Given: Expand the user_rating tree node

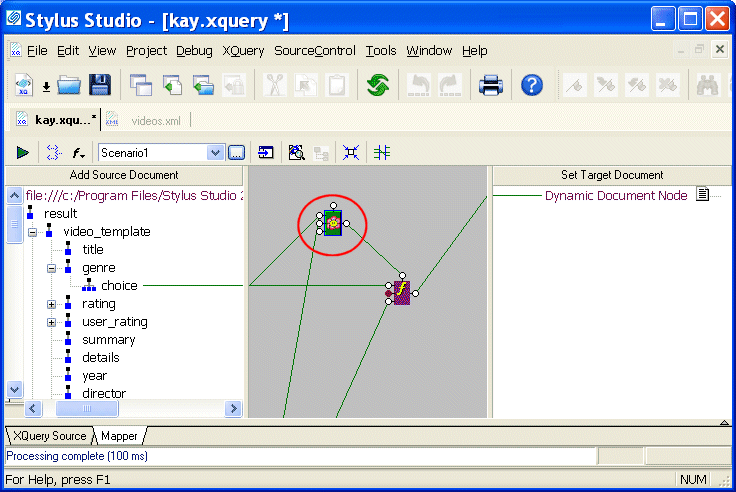Looking at the screenshot, I should [51, 322].
